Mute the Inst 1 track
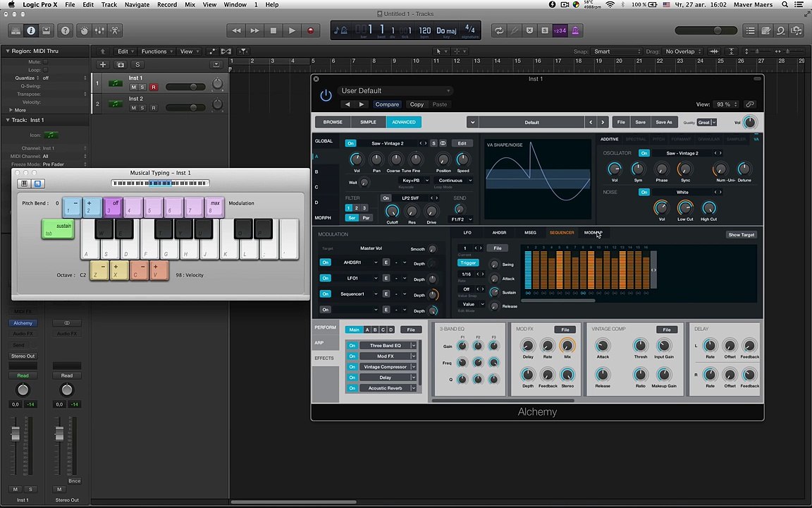 pyautogui.click(x=134, y=87)
